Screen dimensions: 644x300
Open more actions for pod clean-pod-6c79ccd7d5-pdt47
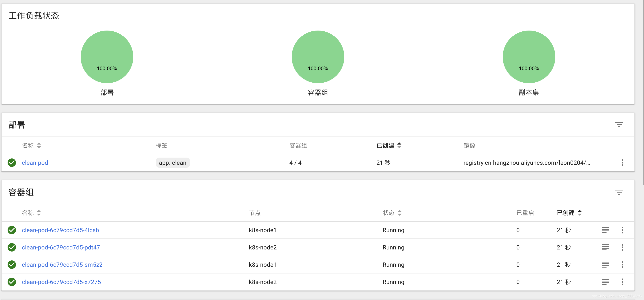tap(622, 247)
